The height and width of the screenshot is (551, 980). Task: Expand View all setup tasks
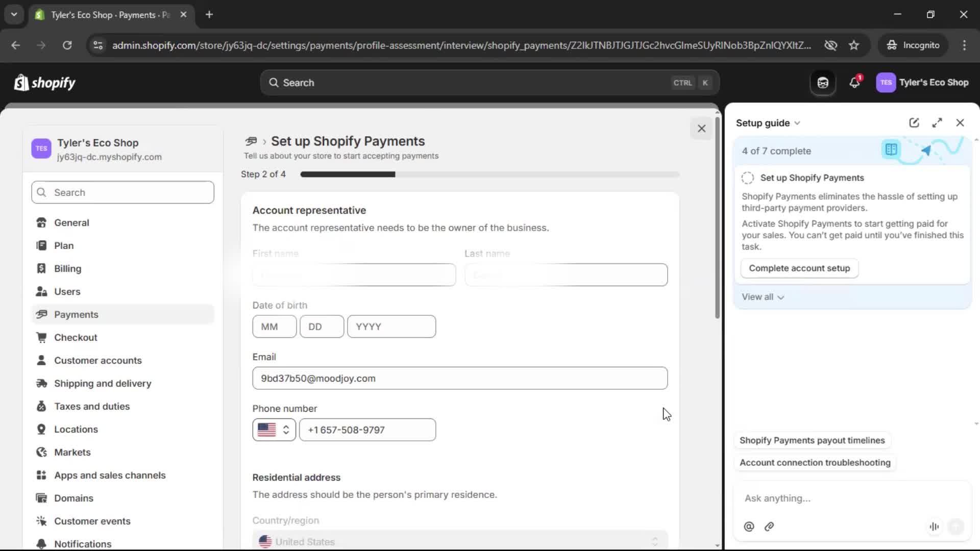click(x=763, y=297)
